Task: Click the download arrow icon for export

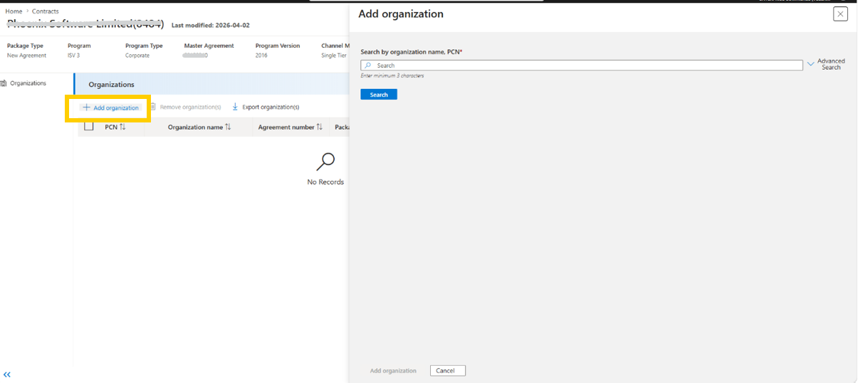Action: coord(235,107)
